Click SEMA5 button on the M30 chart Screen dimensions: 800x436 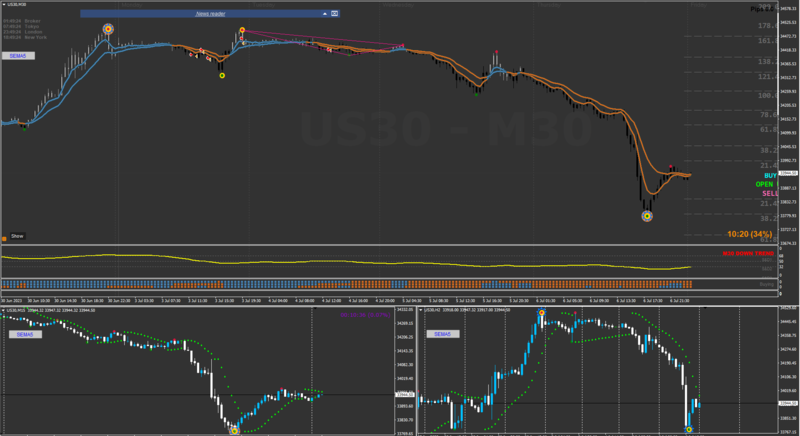coord(18,56)
